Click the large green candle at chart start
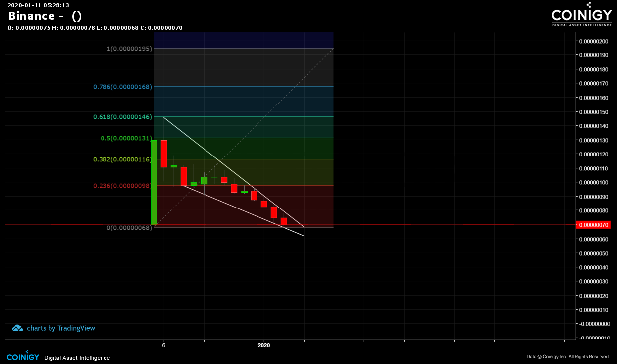617x364 pixels. (154, 183)
